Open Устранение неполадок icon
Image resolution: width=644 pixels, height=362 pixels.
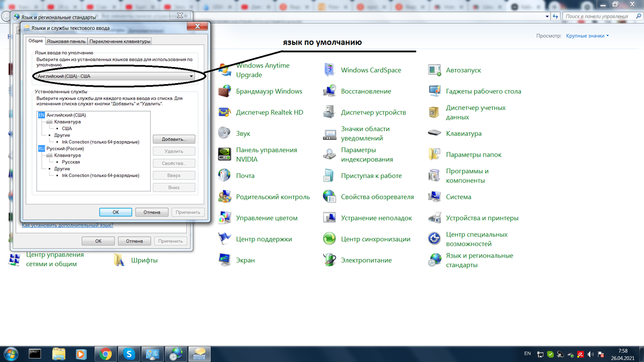(x=330, y=218)
